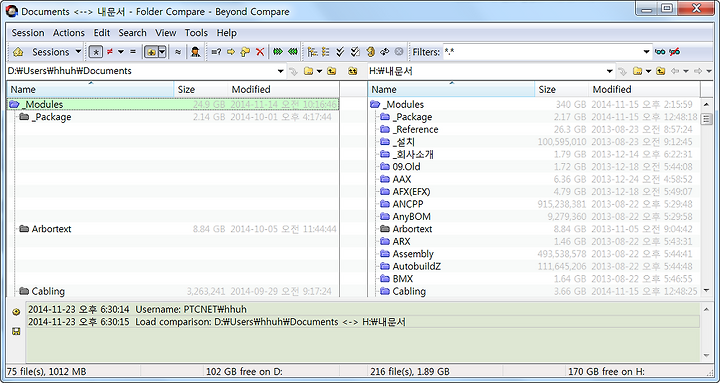Sort right pane by Size column
The image size is (720, 383).
pos(562,89)
